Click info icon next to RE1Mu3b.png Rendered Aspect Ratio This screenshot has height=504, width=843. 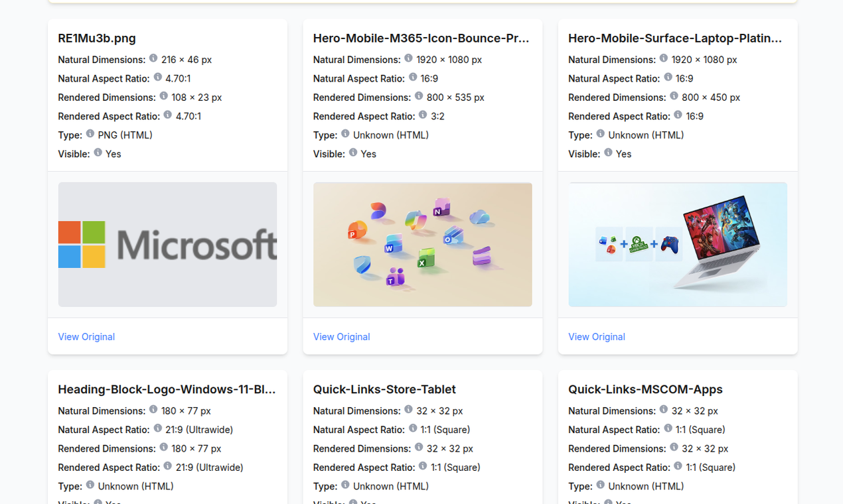tap(168, 115)
